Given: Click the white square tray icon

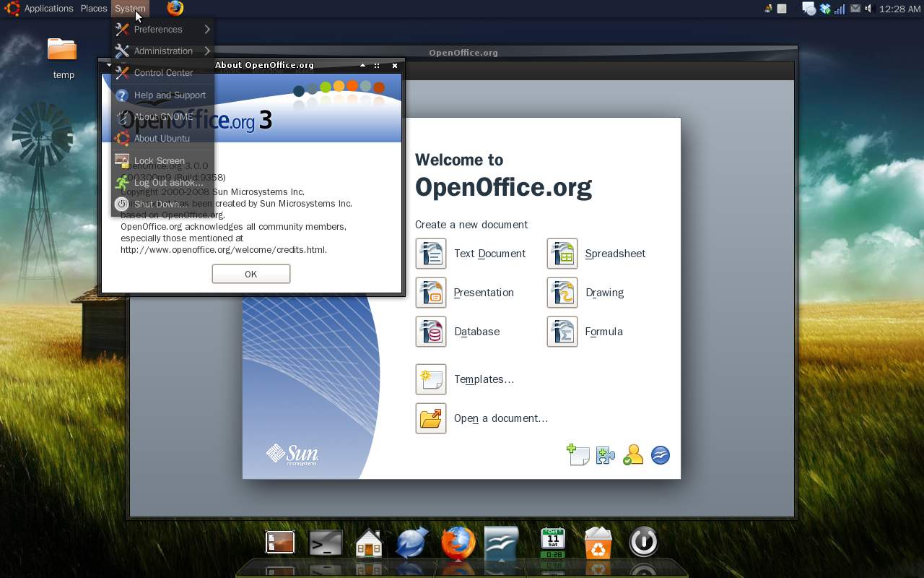Looking at the screenshot, I should (x=782, y=9).
